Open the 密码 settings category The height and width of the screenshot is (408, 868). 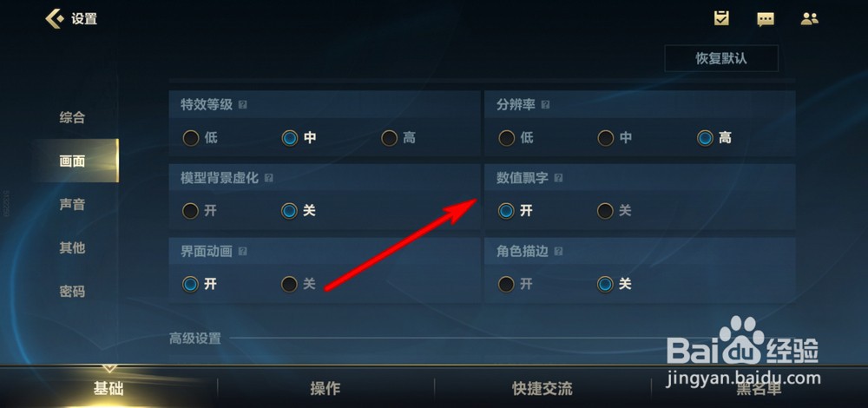tap(73, 291)
